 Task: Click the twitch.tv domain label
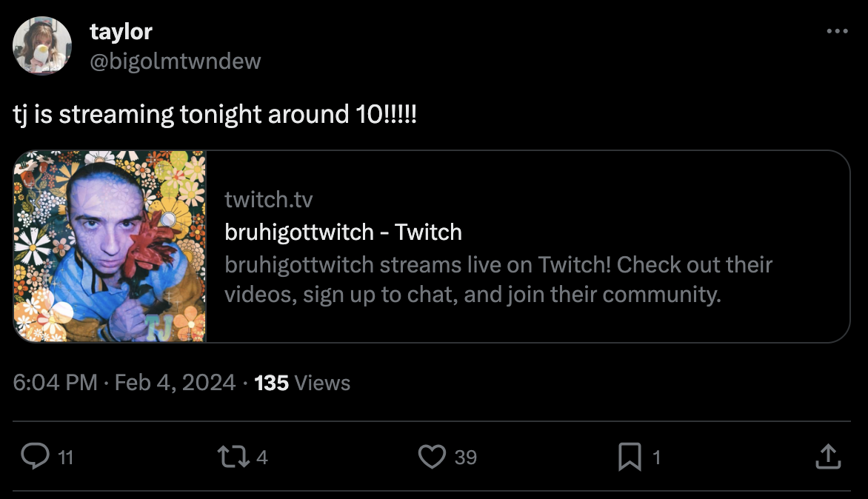(269, 200)
